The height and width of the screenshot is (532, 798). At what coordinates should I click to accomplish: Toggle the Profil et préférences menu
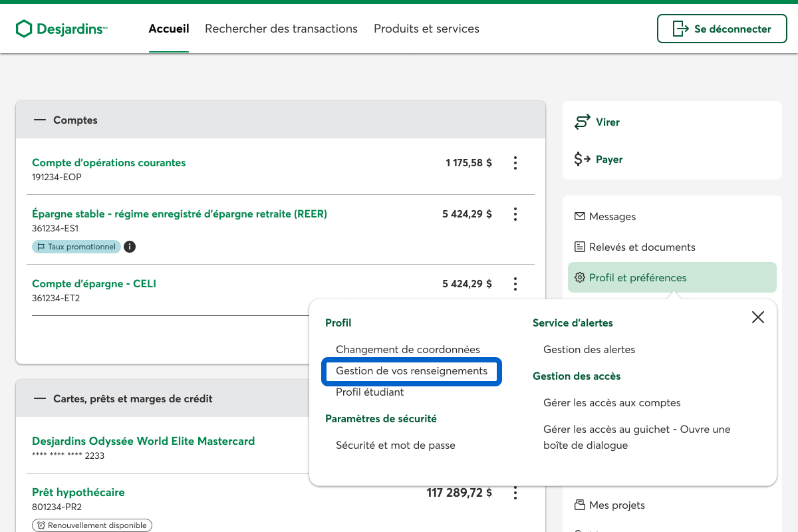[x=672, y=277]
